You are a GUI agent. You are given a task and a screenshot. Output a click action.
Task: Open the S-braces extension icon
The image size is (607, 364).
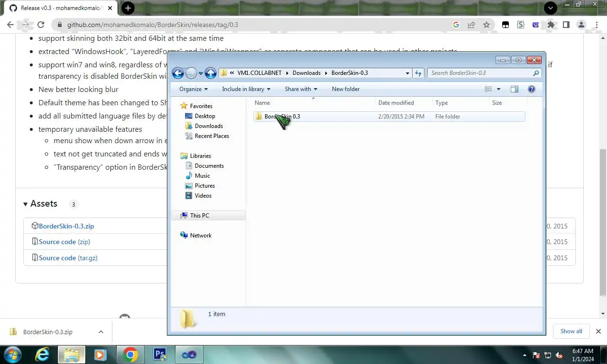tap(521, 25)
